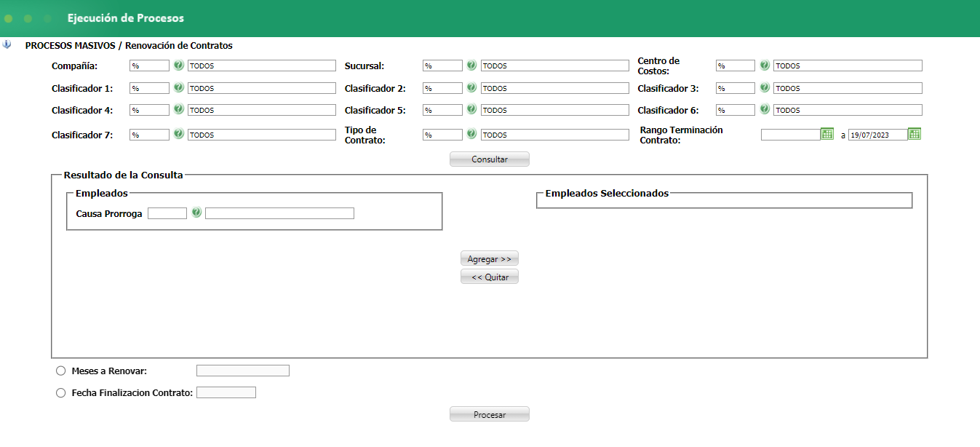Focus the Clasificador 7 code field
This screenshot has height=447, width=980.
click(150, 135)
